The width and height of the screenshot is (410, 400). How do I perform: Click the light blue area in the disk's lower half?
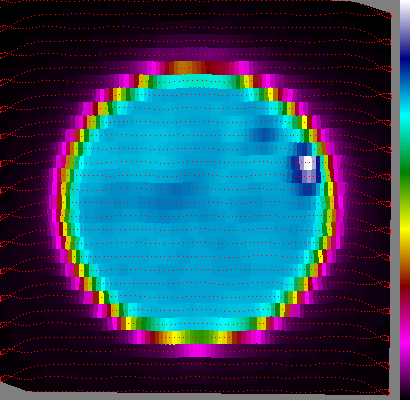tap(193, 260)
